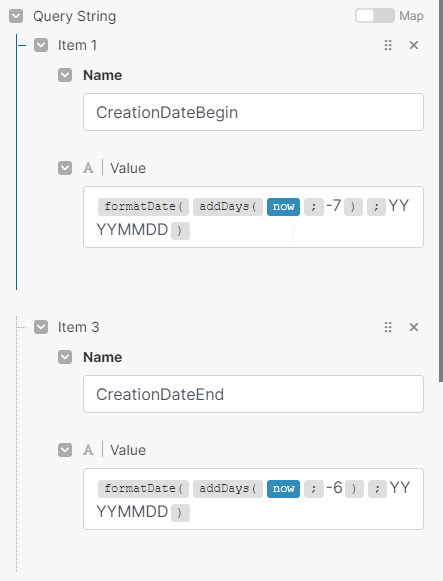
Task: Click the text type icon next to Item 3 Value
Action: pos(88,450)
